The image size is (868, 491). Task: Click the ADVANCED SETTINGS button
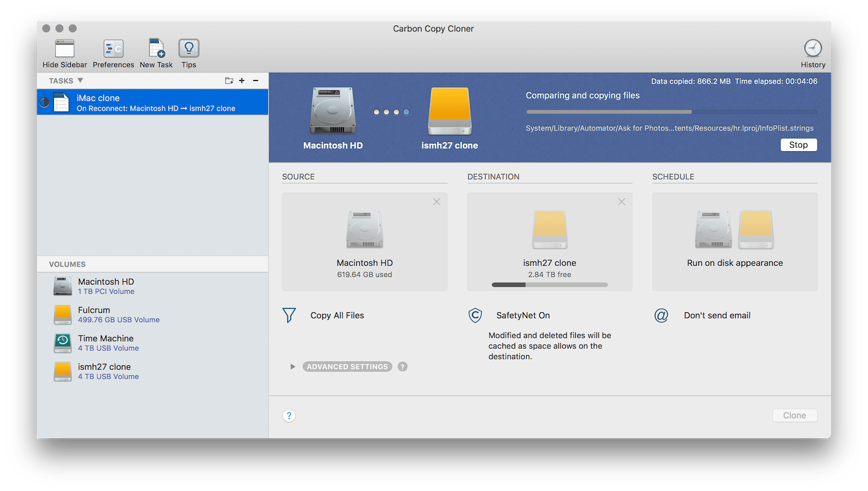point(347,367)
